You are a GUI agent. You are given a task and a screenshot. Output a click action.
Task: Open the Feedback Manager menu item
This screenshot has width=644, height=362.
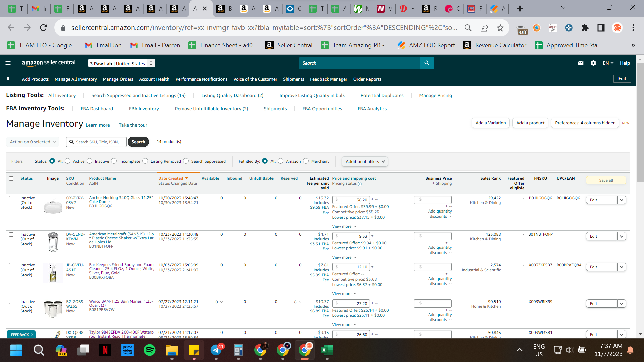pos(329,79)
